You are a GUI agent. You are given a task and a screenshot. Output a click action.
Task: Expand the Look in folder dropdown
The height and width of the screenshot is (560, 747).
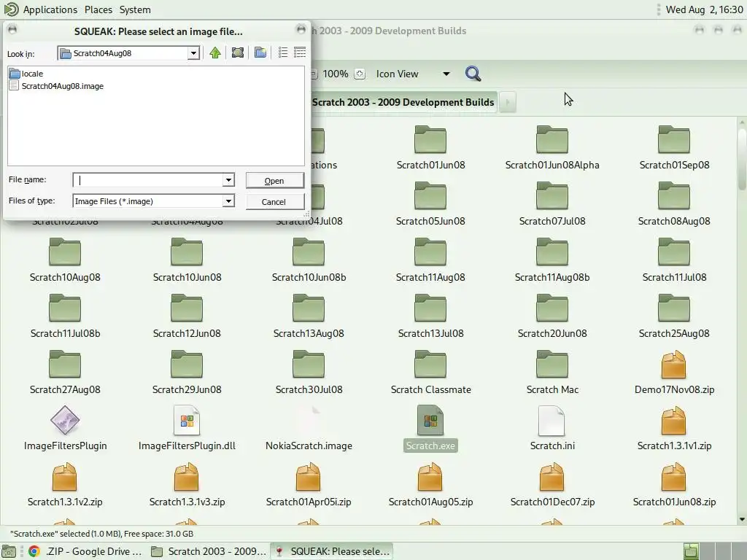click(x=193, y=52)
